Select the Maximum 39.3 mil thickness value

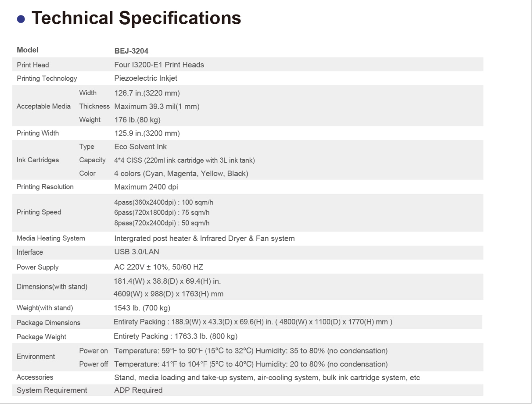pyautogui.click(x=156, y=107)
